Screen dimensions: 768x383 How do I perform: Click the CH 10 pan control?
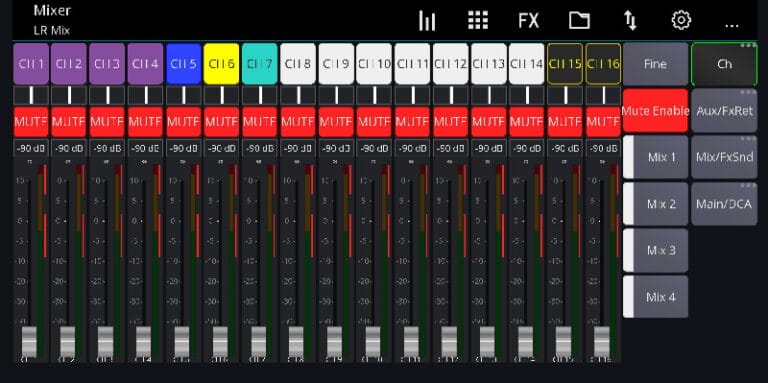[374, 96]
